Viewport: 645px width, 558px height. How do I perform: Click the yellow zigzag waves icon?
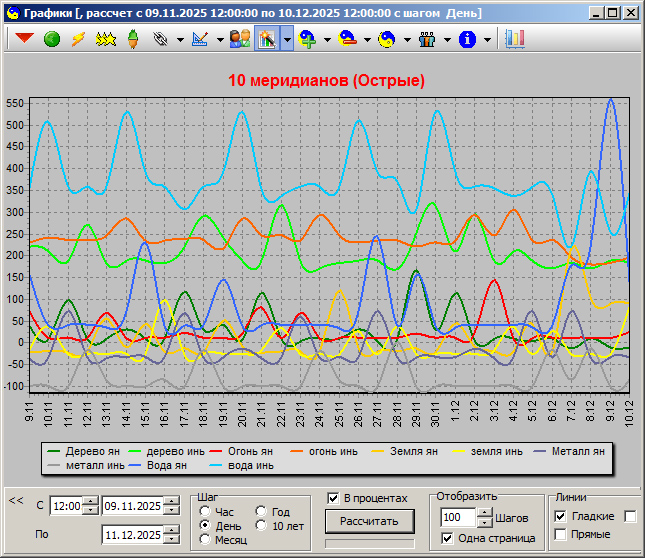[x=105, y=39]
